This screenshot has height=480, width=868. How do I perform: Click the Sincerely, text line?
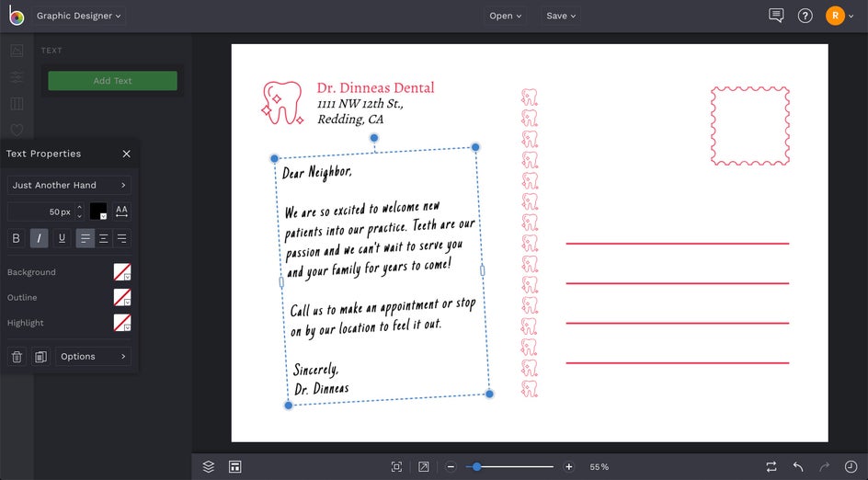[x=315, y=369]
